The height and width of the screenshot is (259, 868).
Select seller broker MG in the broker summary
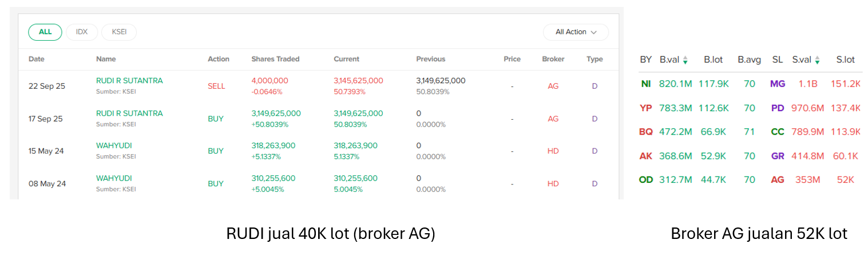(778, 84)
